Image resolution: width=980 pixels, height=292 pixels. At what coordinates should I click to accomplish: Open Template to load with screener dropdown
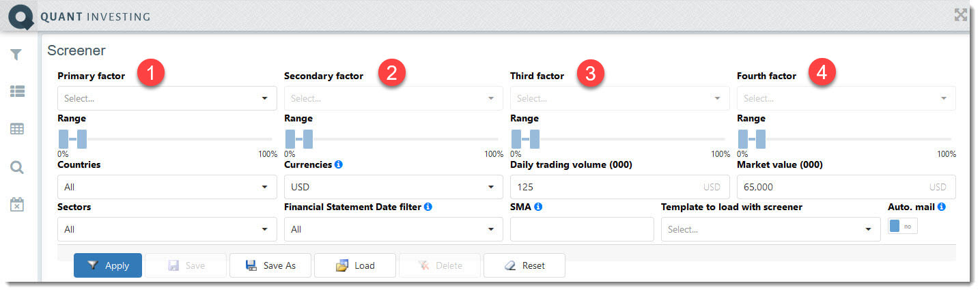click(x=770, y=229)
